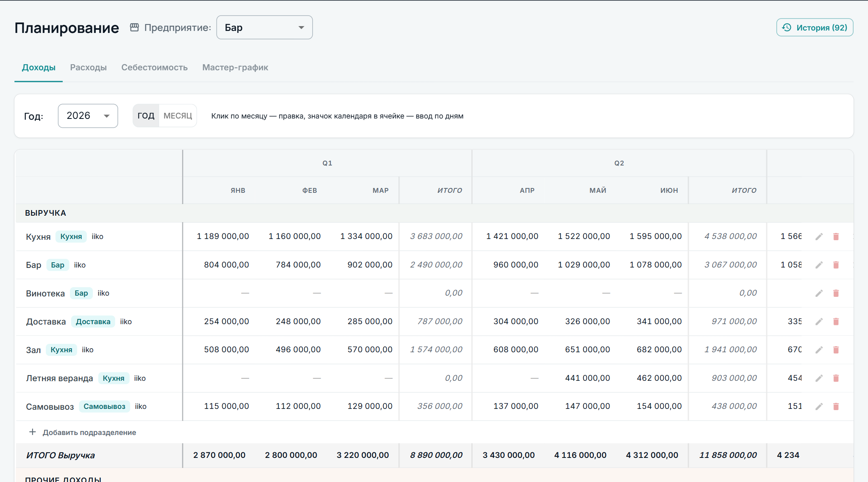Viewport: 868px width, 482px height.
Task: Click the store icon beside Предприятие
Action: (x=134, y=27)
